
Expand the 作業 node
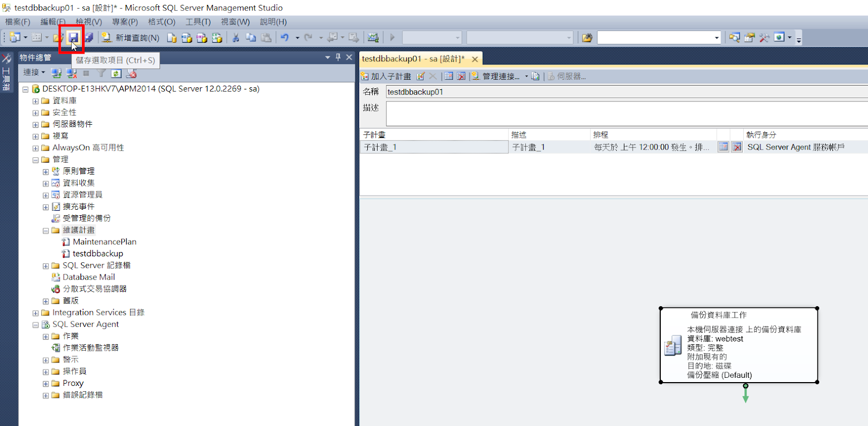point(46,337)
